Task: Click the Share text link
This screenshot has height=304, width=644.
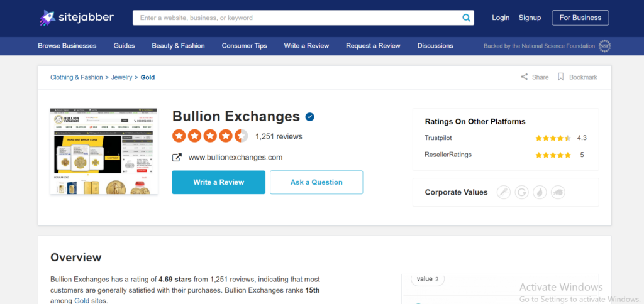Action: pyautogui.click(x=540, y=77)
